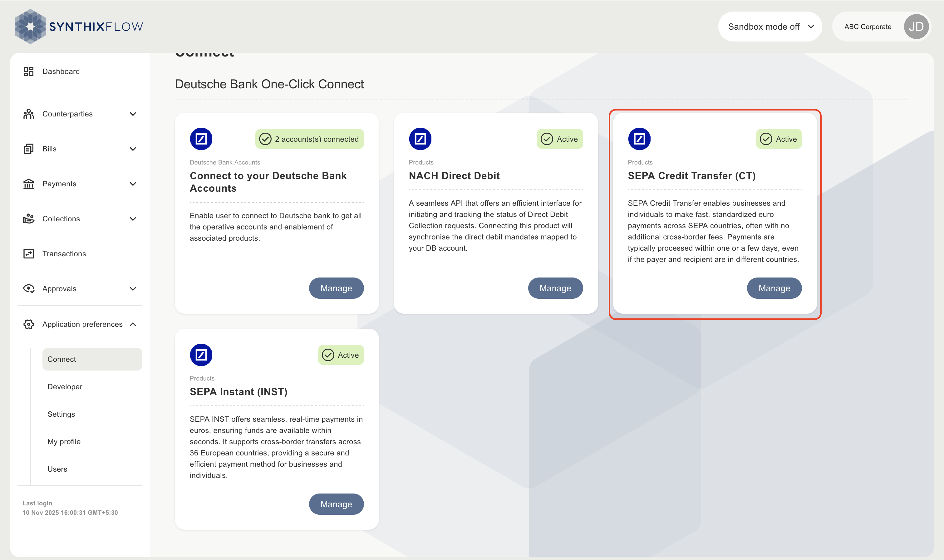Click the Collections menu label
Screen dimensions: 944x560
coord(61,219)
